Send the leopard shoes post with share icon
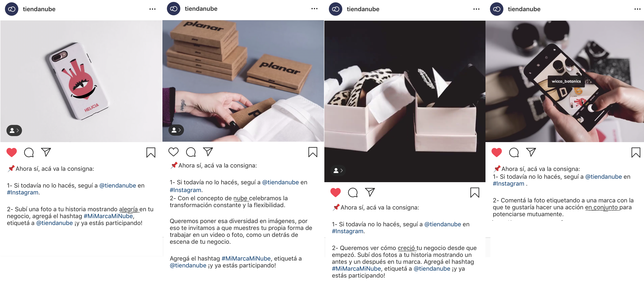The width and height of the screenshot is (644, 281). pyautogui.click(x=370, y=192)
